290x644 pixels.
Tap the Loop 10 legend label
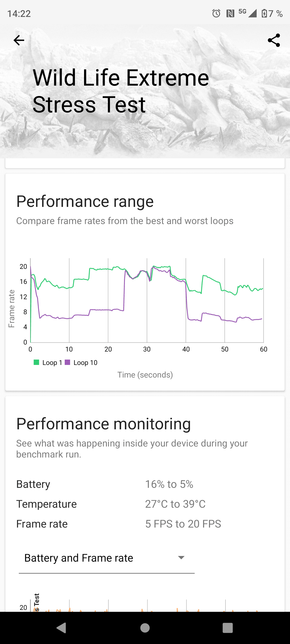click(85, 363)
